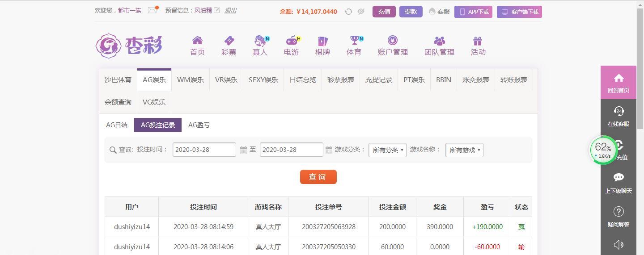Click order number 200327205050330
Screen dimensions: 644x255
click(329, 247)
